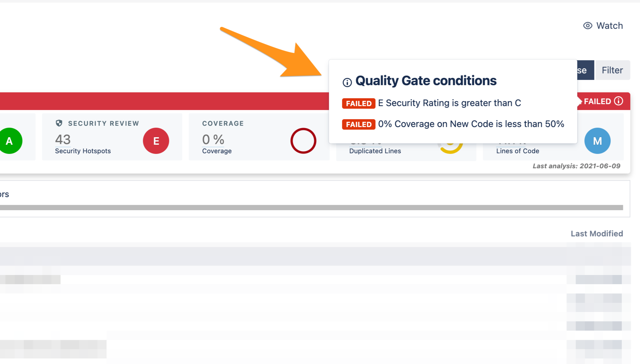This screenshot has height=364, width=640.
Task: Open the Filter tab
Action: click(x=612, y=70)
